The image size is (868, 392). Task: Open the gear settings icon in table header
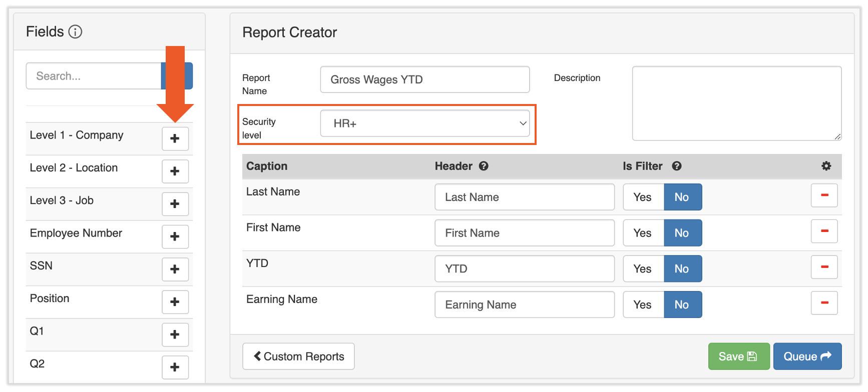click(x=826, y=166)
